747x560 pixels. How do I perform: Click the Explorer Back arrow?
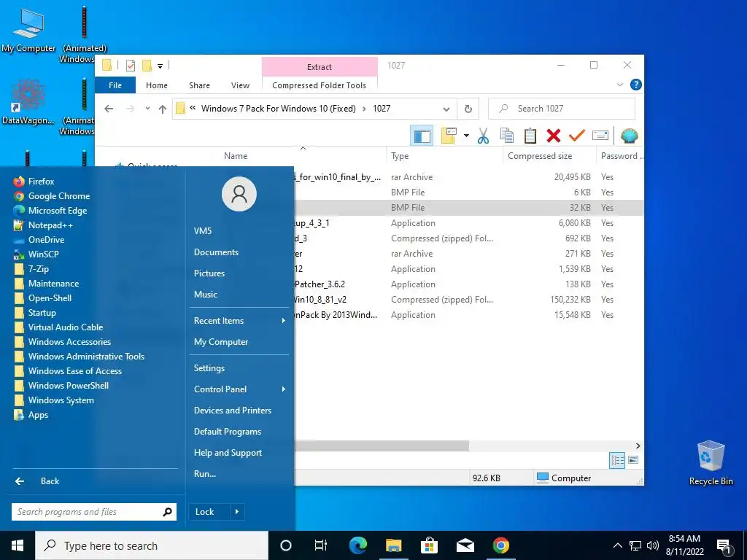[x=109, y=109]
